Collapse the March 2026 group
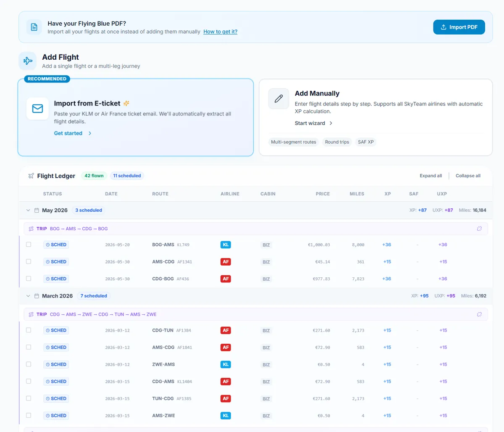This screenshot has width=504, height=432. [x=28, y=296]
